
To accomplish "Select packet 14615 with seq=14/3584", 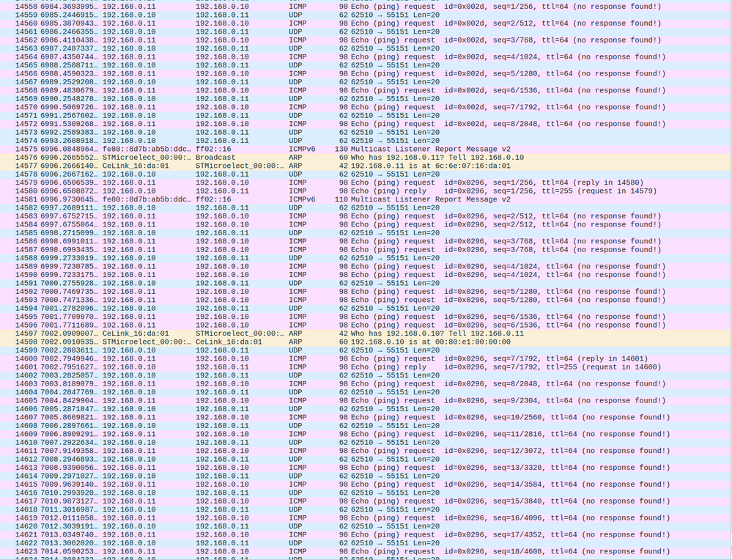I will (x=366, y=485).
